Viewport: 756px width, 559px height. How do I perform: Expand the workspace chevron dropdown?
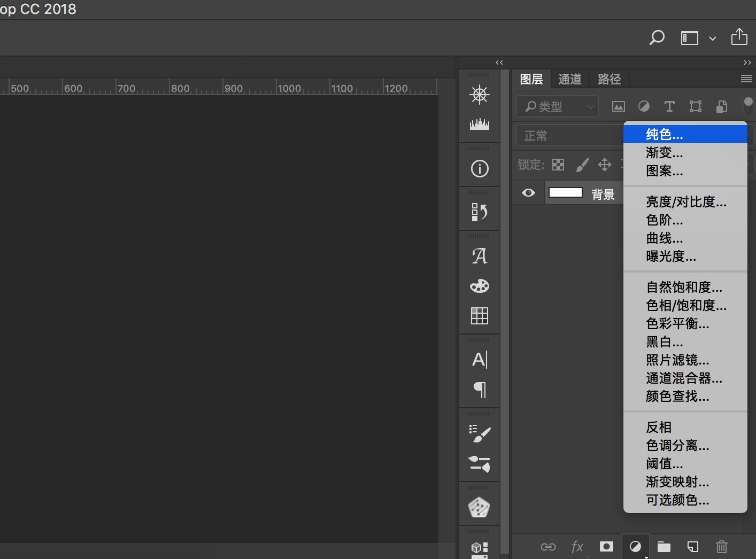click(713, 38)
